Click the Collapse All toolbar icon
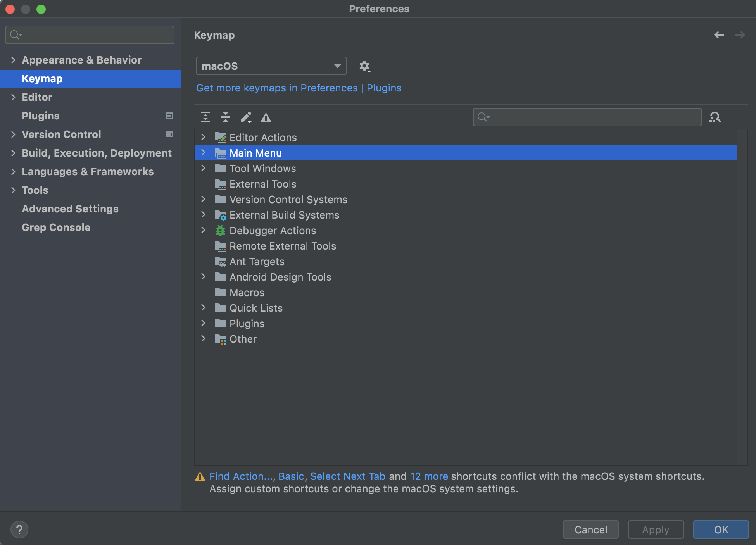This screenshot has height=545, width=756. (x=226, y=117)
